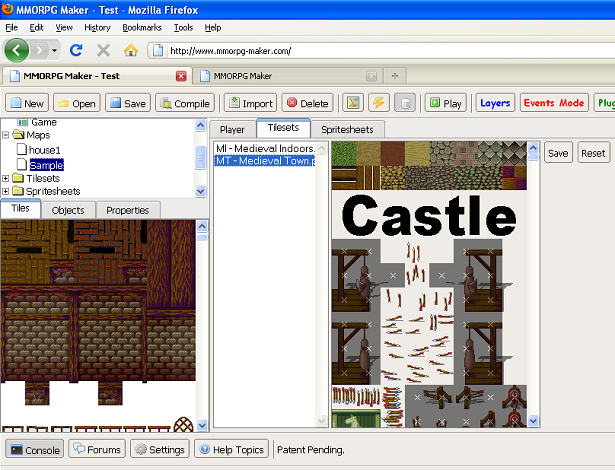Expand the Tilesets folder in tree
The width and height of the screenshot is (615, 470).
[5, 178]
